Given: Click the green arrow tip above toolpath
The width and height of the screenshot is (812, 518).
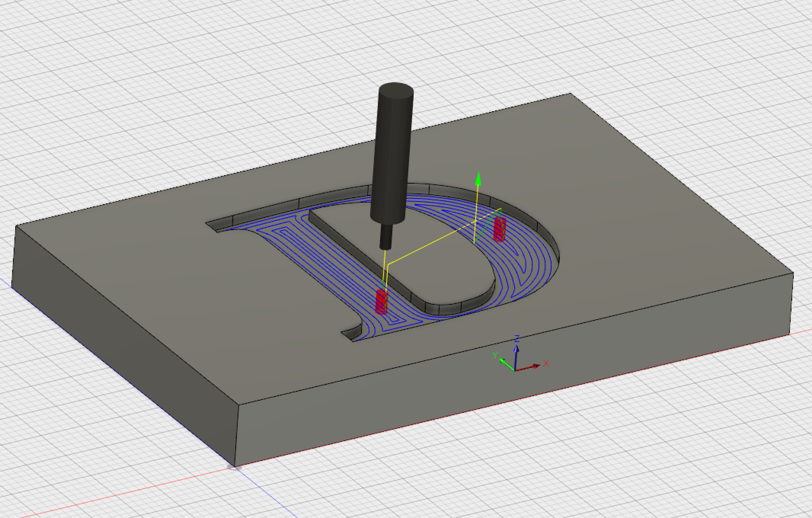Looking at the screenshot, I should (x=478, y=178).
